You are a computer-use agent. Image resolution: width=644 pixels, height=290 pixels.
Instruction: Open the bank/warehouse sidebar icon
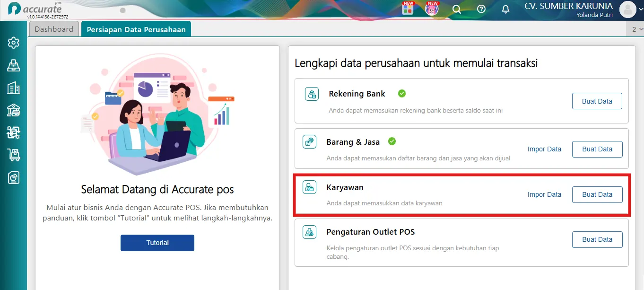[14, 110]
